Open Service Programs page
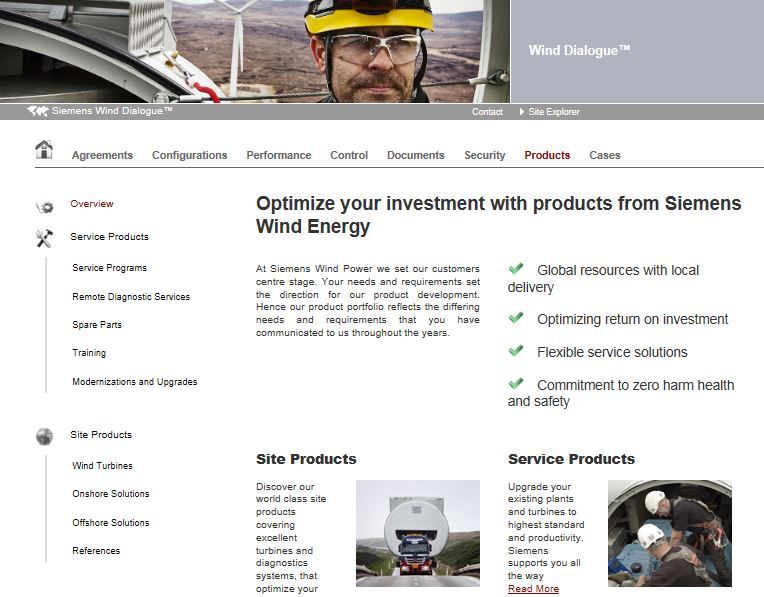 tap(110, 268)
